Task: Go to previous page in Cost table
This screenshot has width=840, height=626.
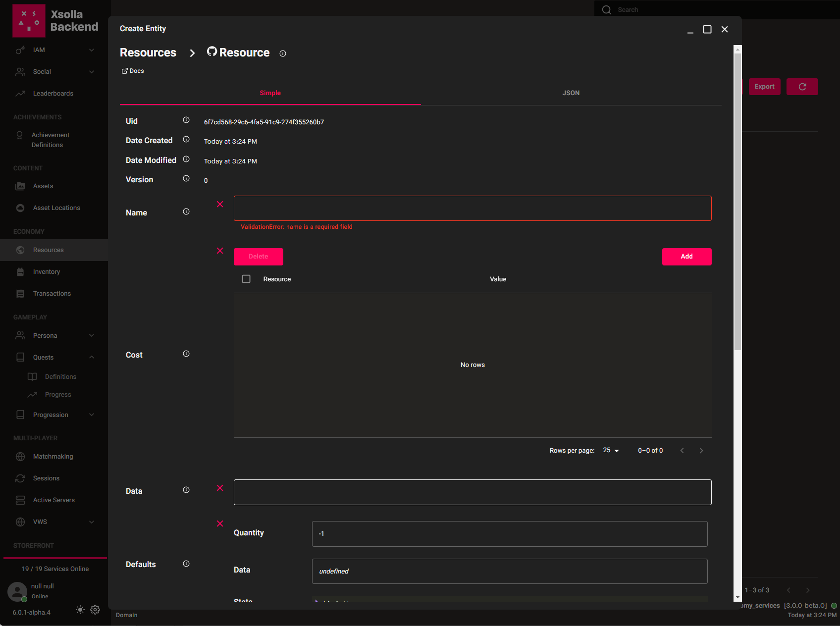Action: [x=682, y=450]
